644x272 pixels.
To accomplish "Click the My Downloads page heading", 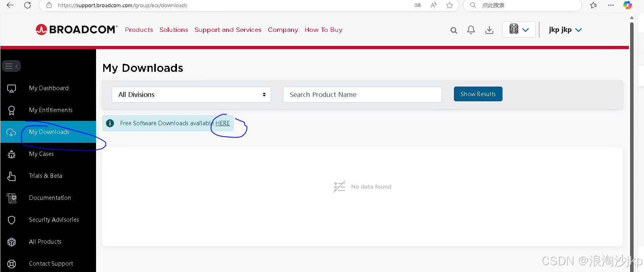I will coord(143,68).
